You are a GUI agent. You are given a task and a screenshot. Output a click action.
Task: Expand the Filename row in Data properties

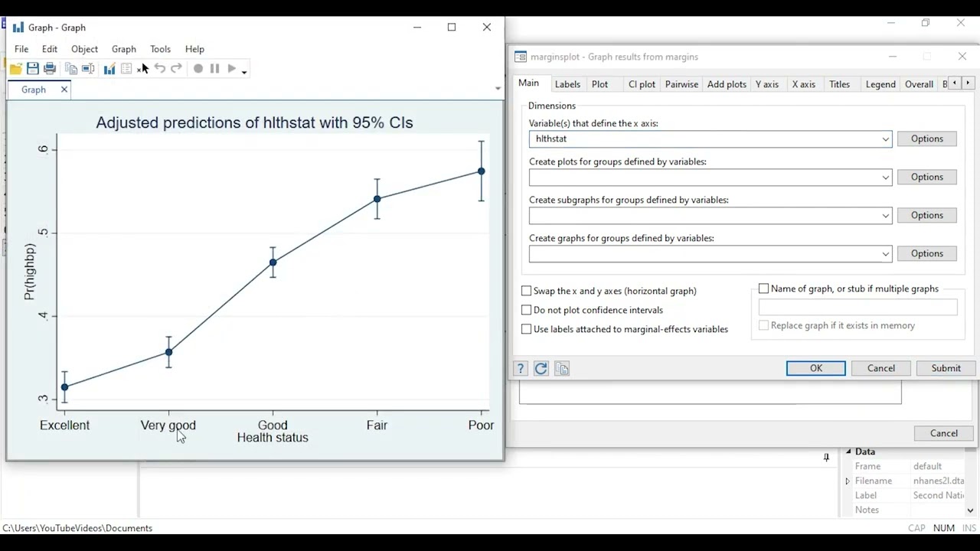(848, 481)
